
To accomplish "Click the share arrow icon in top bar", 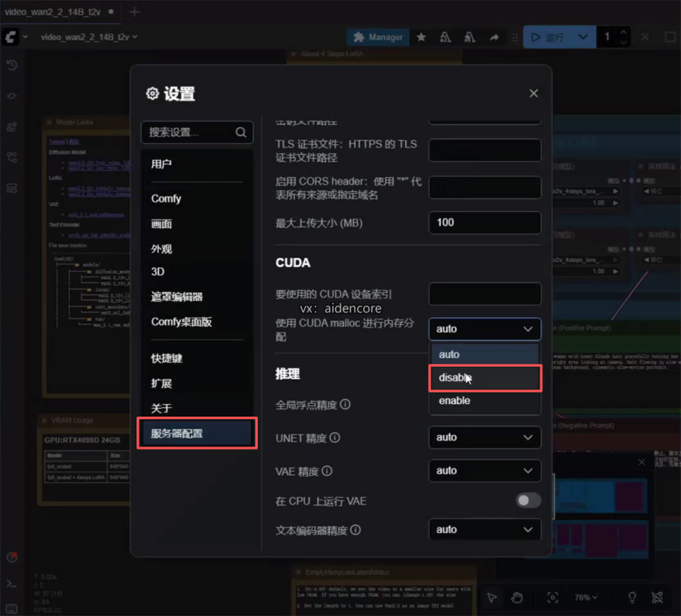I will 494,36.
